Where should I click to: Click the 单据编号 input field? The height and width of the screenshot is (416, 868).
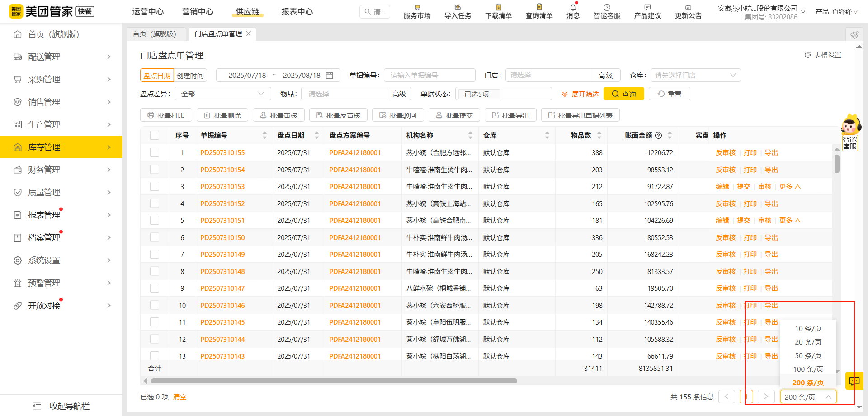click(429, 76)
